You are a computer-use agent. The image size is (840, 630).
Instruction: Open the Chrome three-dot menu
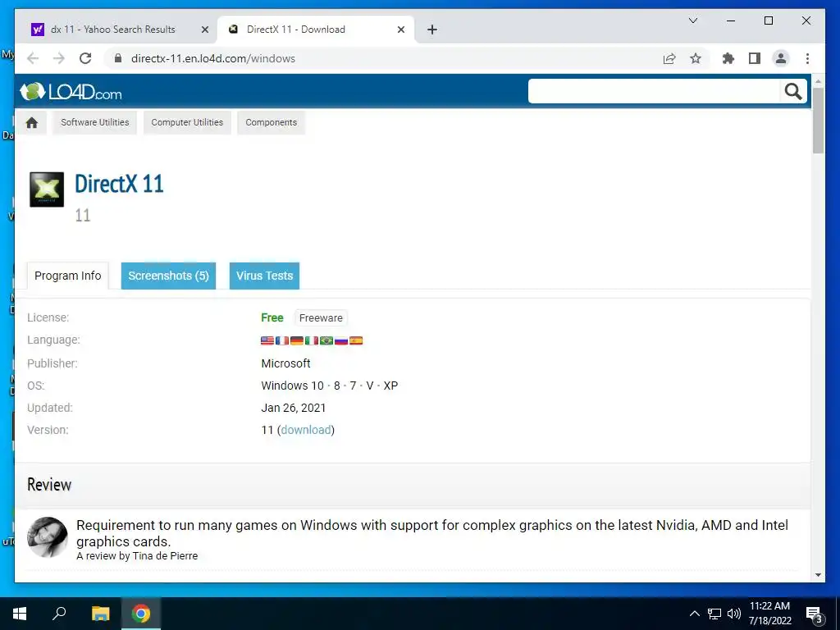tap(807, 58)
